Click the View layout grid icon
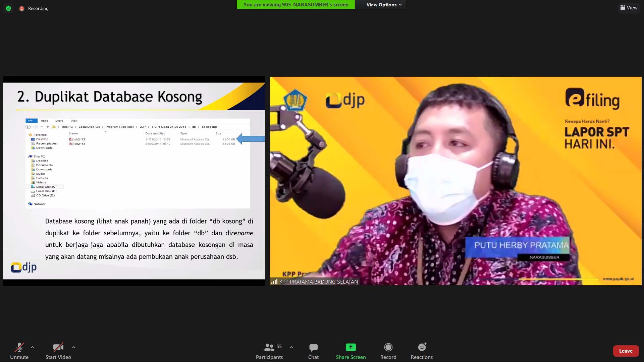This screenshot has height=362, width=644. click(623, 8)
